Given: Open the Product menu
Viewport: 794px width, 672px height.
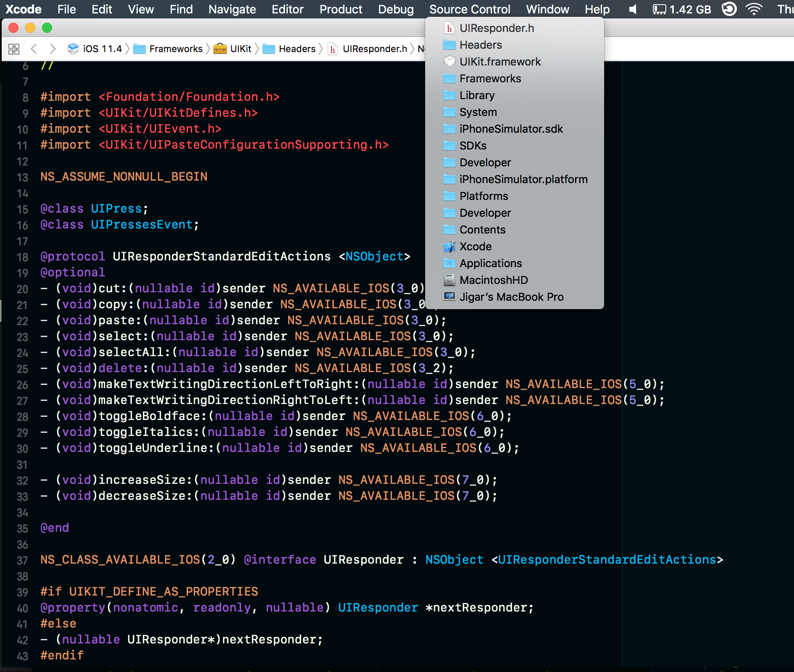Looking at the screenshot, I should click(341, 9).
